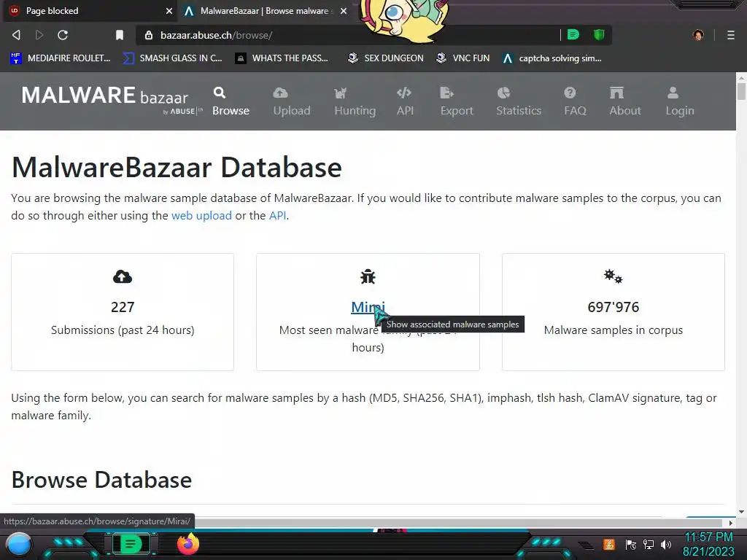747x560 pixels.
Task: Open the Start orb in taskbar
Action: click(19, 544)
